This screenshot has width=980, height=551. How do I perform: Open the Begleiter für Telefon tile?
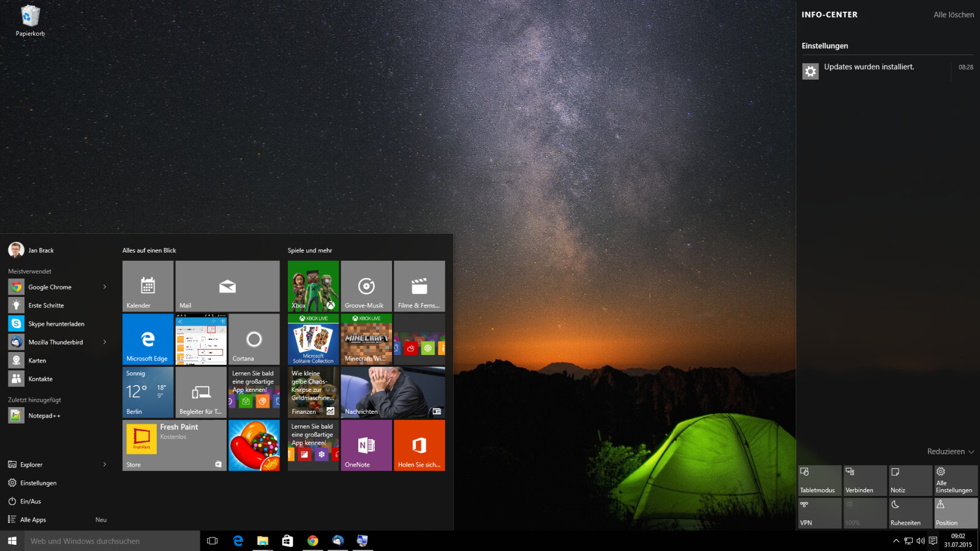[x=201, y=392]
